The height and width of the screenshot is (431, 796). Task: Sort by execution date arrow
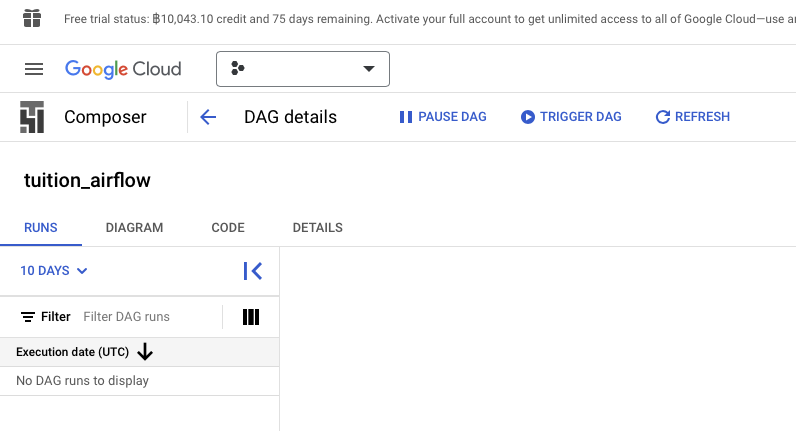click(145, 352)
